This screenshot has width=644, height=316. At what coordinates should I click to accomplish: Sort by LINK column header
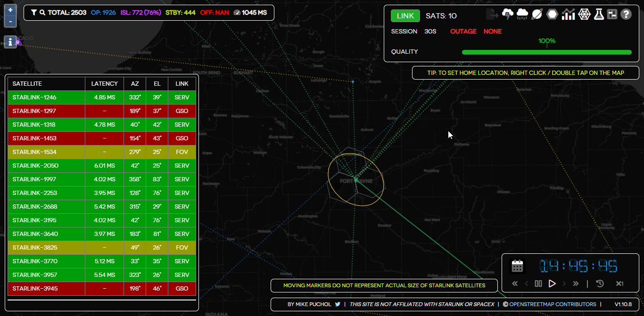coord(182,84)
